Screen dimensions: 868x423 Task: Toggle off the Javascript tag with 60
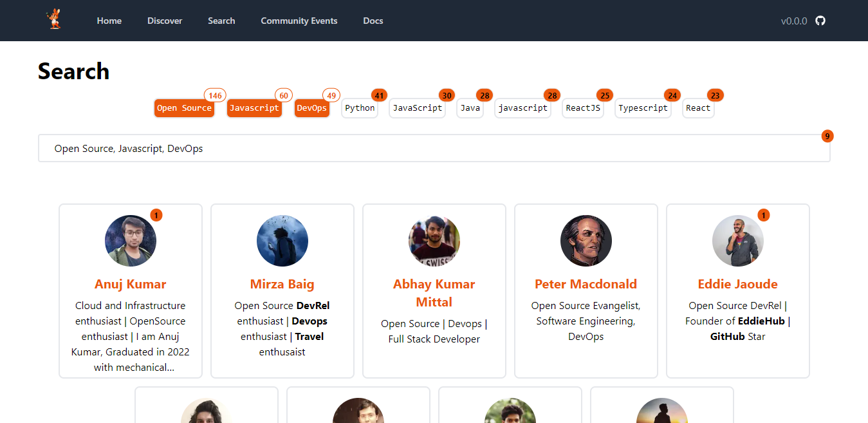[254, 108]
